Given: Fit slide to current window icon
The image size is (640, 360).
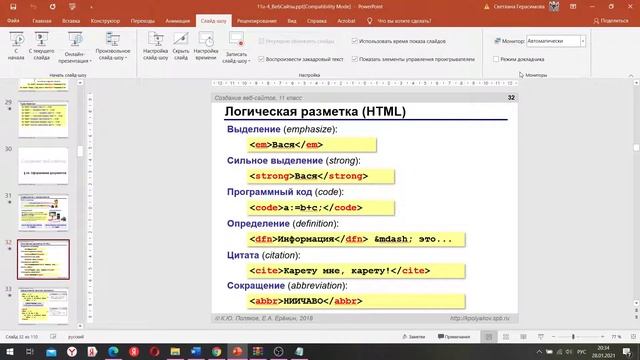Looking at the screenshot, I should tap(633, 337).
